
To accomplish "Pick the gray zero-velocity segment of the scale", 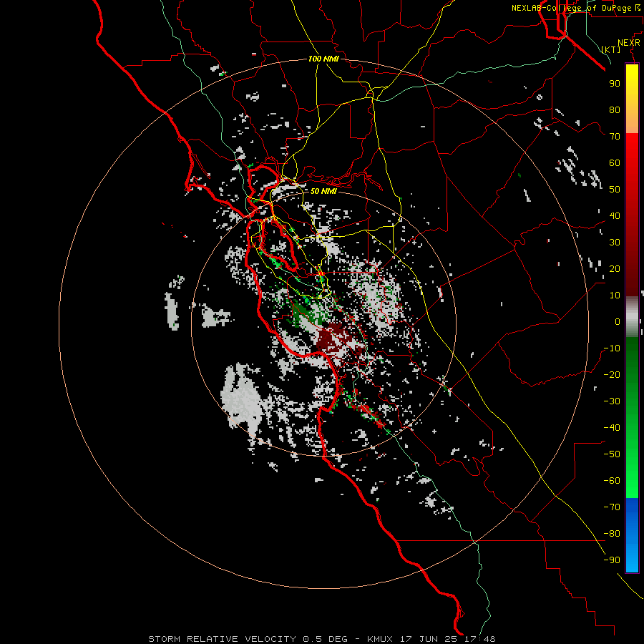I will [x=632, y=316].
